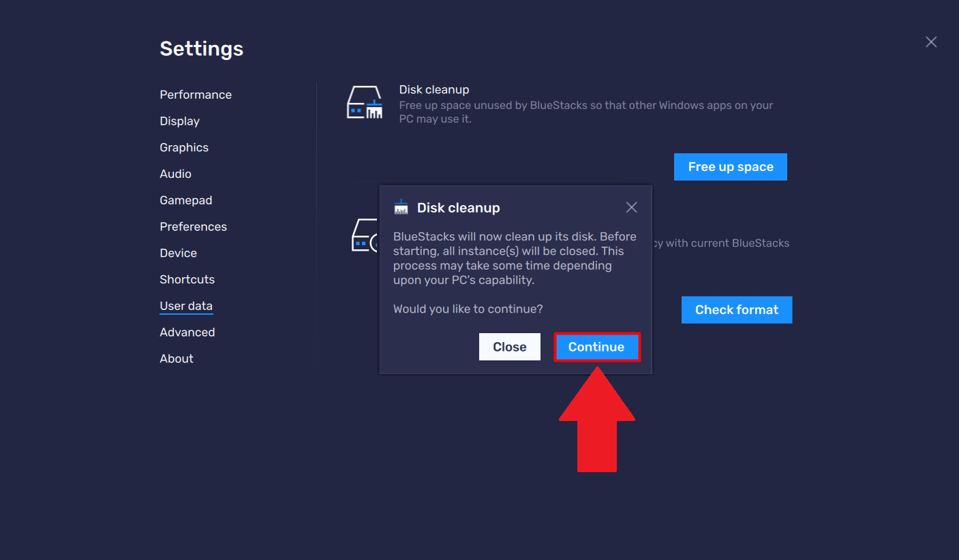Click the Disk cleanup drive icon
This screenshot has height=560, width=959.
coord(365,103)
